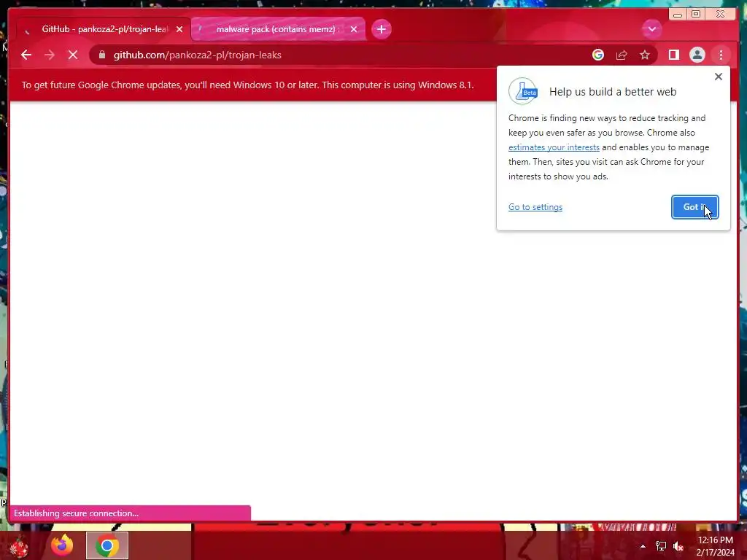This screenshot has width=747, height=560.
Task: View site info via the lock icon
Action: [x=101, y=55]
